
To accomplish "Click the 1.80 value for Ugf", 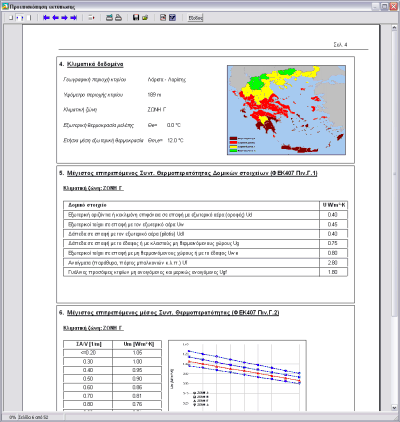I will click(x=332, y=272).
